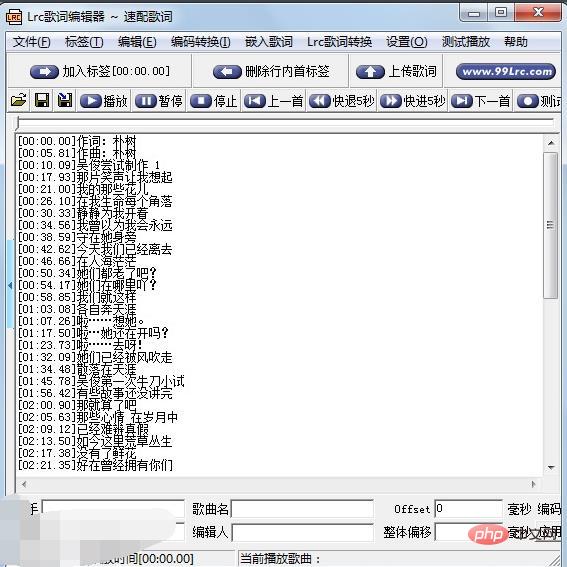Viewport: 567px width, 567px height.
Task: Click the vertical scrollbar up arrow
Action: pos(551,143)
